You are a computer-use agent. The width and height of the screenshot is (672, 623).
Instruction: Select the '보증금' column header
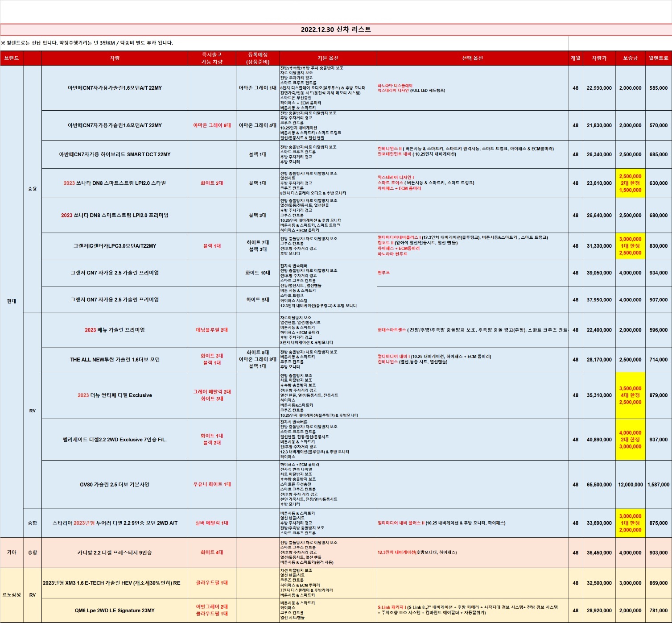631,58
